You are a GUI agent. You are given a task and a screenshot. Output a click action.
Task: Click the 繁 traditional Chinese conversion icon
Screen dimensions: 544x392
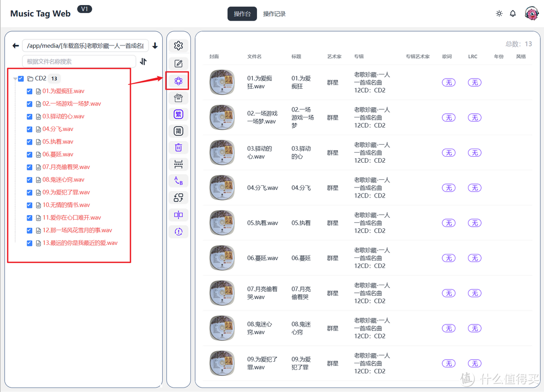click(178, 114)
